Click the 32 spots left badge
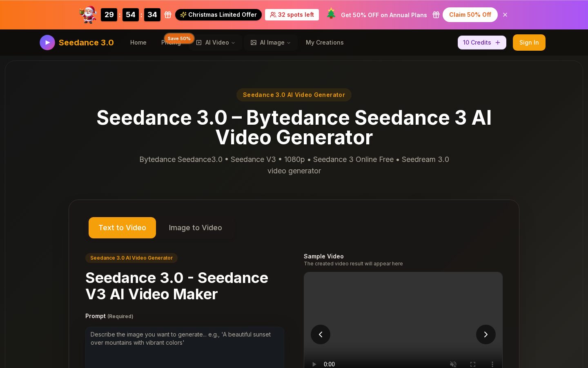Image resolution: width=588 pixels, height=368 pixels. 292,15
